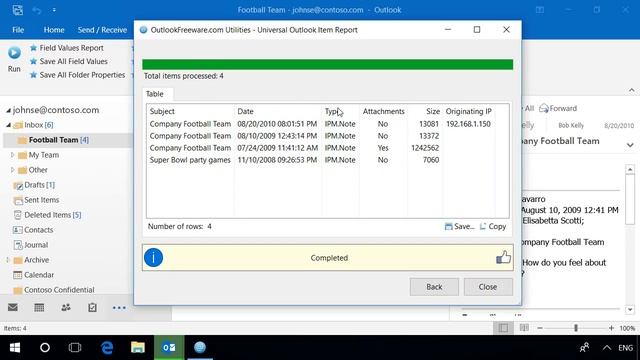This screenshot has width=640, height=360.
Task: Click the 192.168.1.150 IP cell
Action: click(468, 124)
